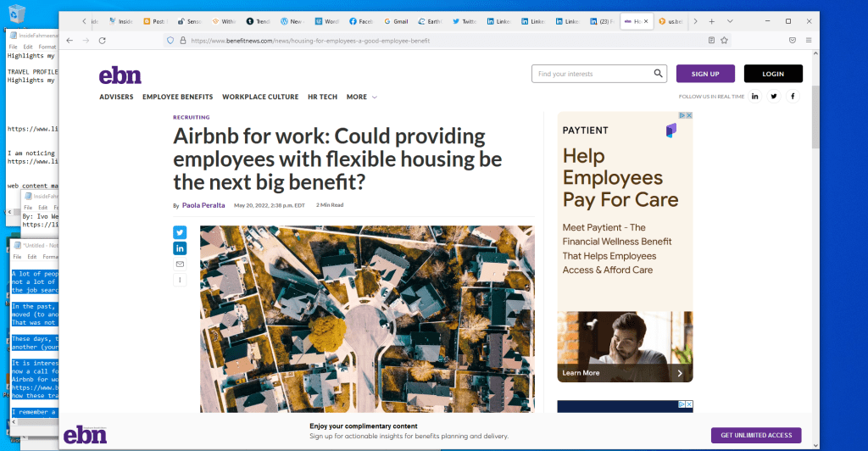This screenshot has width=868, height=451.
Task: Open EBN's Facebook page from header
Action: tap(793, 96)
